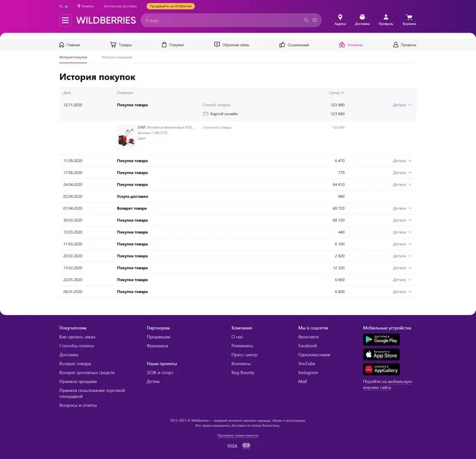Click the search magnifier icon
This screenshot has width=476, height=459.
(x=306, y=20)
